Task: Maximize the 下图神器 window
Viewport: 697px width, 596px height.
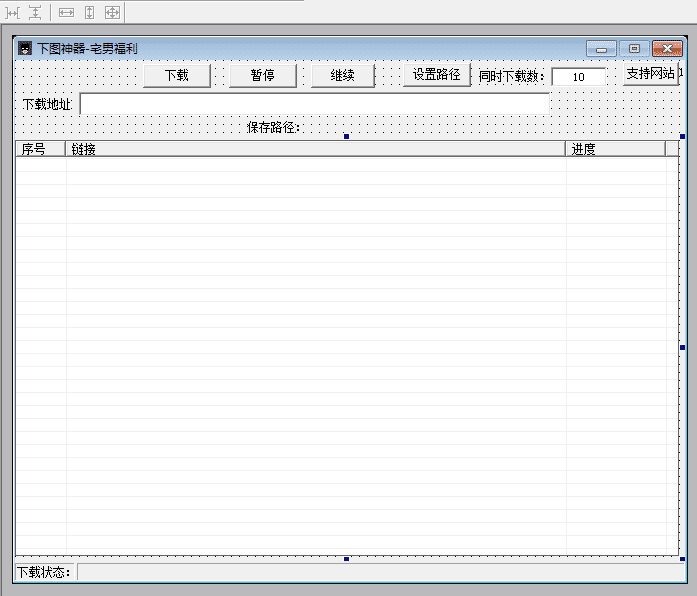Action: [634, 48]
